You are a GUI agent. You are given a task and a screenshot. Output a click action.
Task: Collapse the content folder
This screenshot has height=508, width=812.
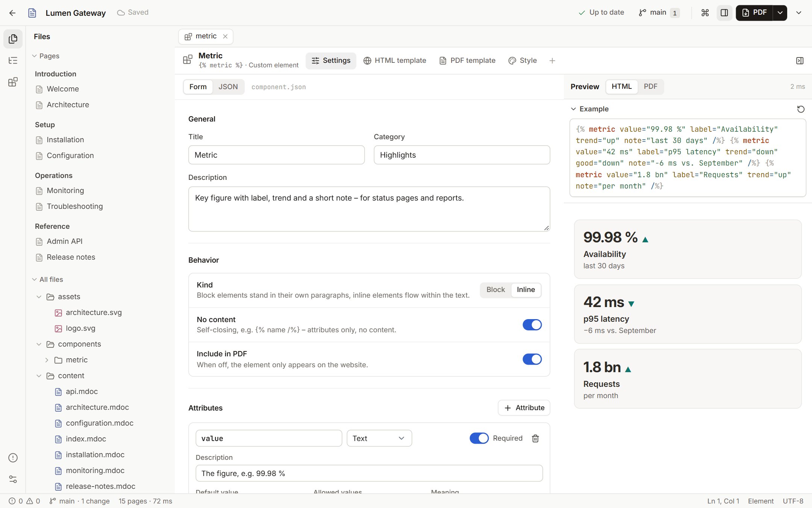[39, 376]
